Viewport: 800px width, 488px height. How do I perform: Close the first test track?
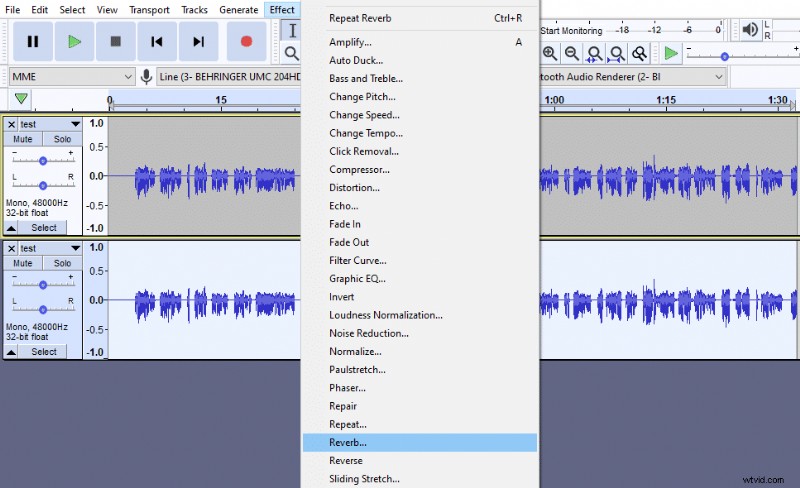(x=11, y=124)
